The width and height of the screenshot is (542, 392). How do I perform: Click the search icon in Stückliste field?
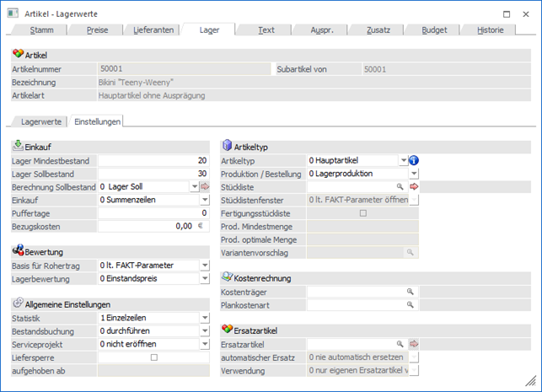tap(400, 186)
